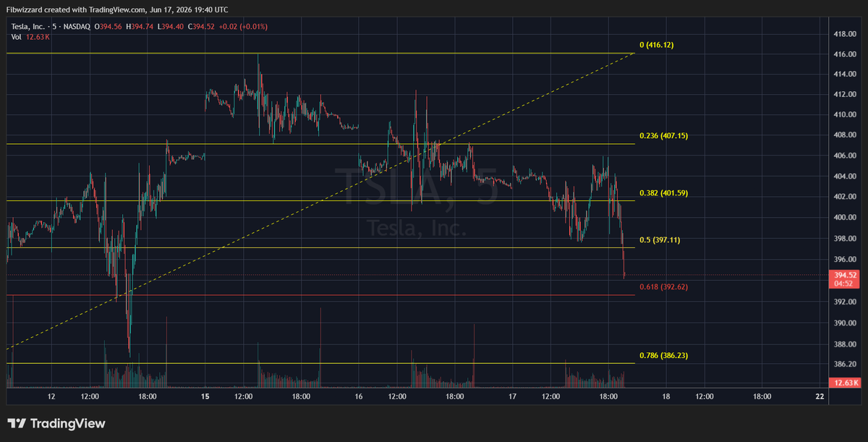
Task: Click the low price value L394.40
Action: pos(169,27)
